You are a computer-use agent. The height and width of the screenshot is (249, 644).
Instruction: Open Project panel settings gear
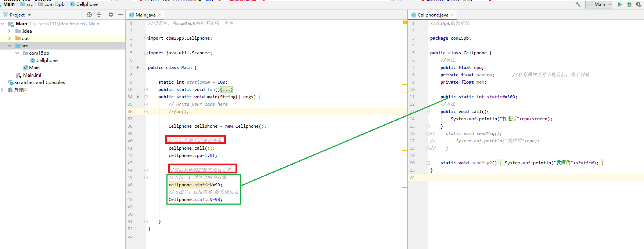click(x=111, y=15)
